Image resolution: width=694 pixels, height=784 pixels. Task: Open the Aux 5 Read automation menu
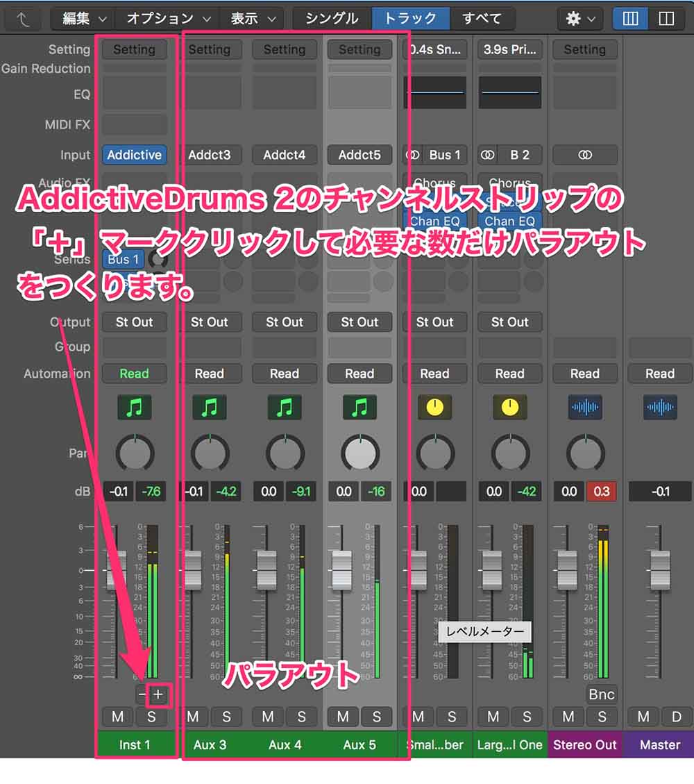click(359, 374)
